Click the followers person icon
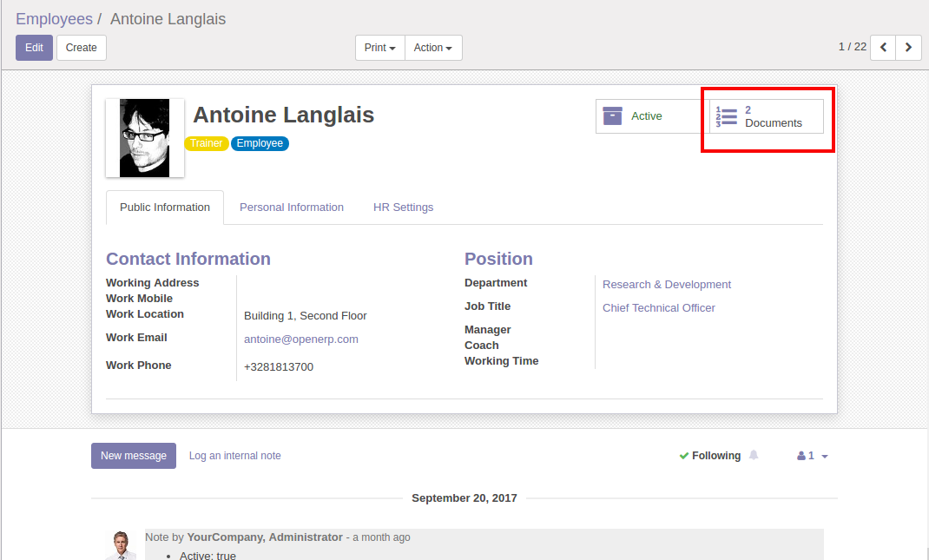Screen dimensions: 929x560 [x=801, y=456]
